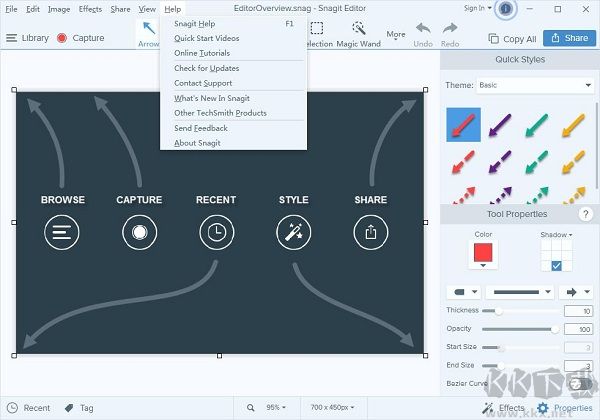600x420 pixels.
Task: Open the View menu
Action: (147, 9)
